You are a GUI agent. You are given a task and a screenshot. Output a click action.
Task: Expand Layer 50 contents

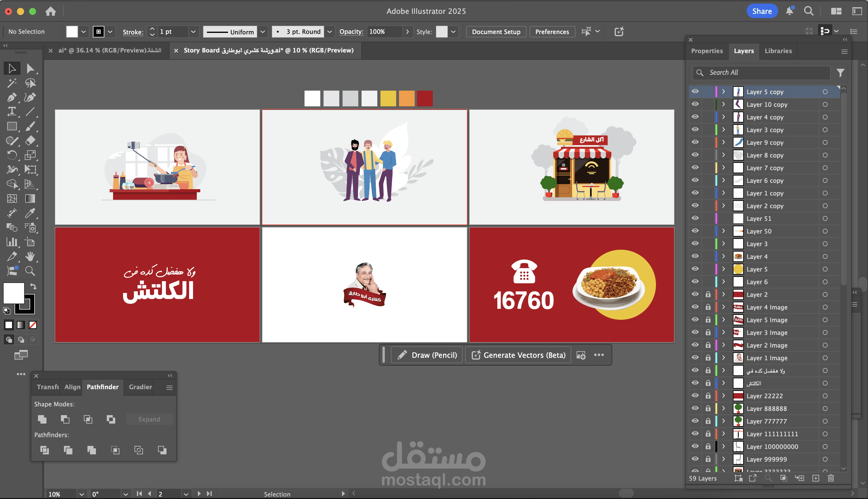click(x=724, y=231)
